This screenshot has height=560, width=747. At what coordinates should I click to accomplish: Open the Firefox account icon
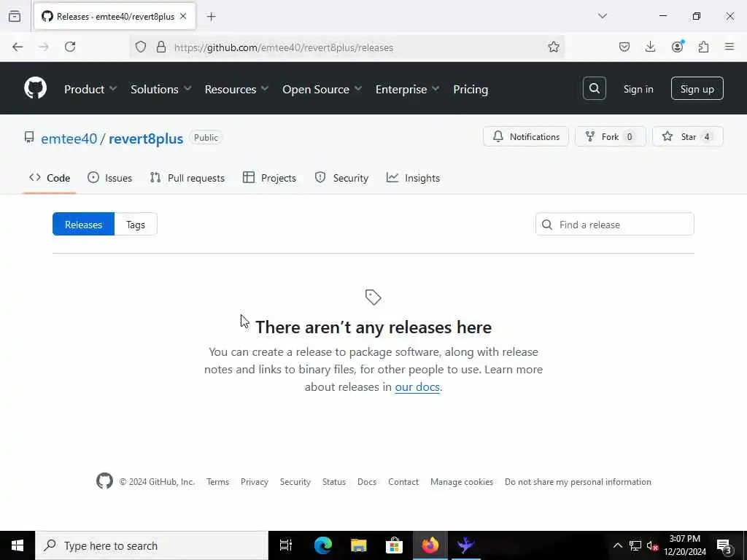(x=677, y=46)
